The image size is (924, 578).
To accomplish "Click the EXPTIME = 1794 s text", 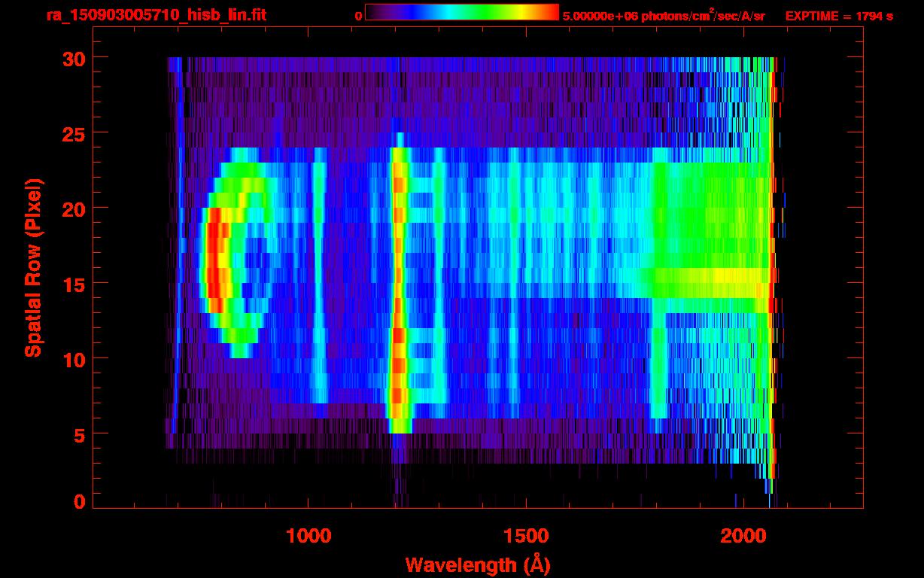I will coord(839,16).
